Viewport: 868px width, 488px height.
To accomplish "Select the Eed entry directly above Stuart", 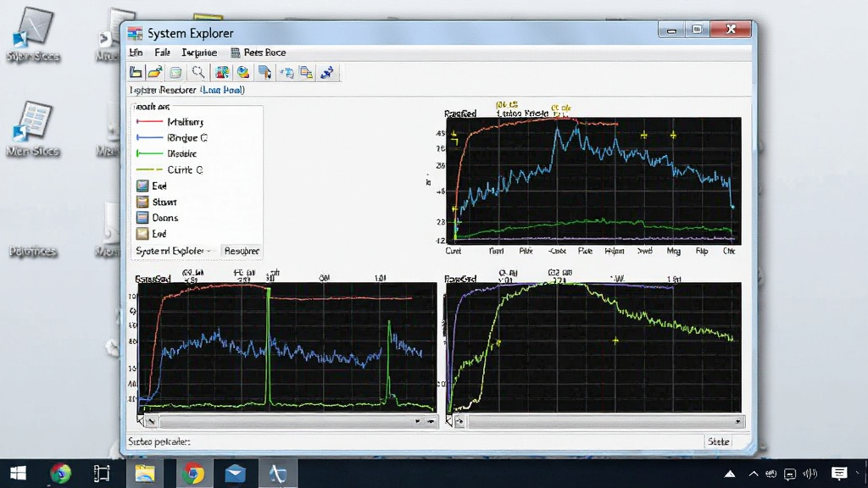I will (x=151, y=186).
